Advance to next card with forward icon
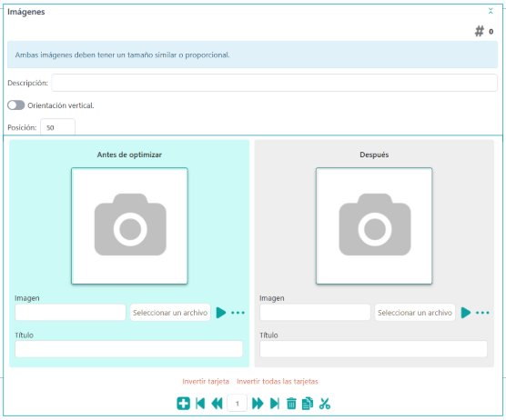The width and height of the screenshot is (506, 420). [x=258, y=404]
